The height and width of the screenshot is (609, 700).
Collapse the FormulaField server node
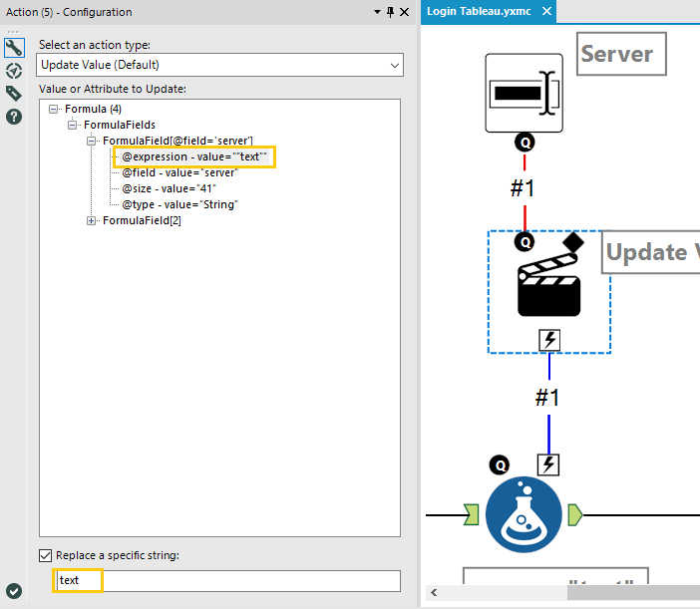point(91,141)
